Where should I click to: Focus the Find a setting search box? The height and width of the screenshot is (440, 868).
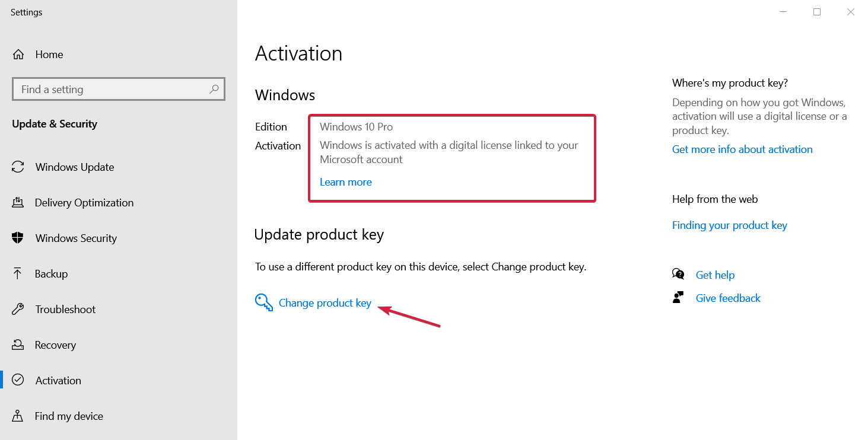[x=113, y=90]
